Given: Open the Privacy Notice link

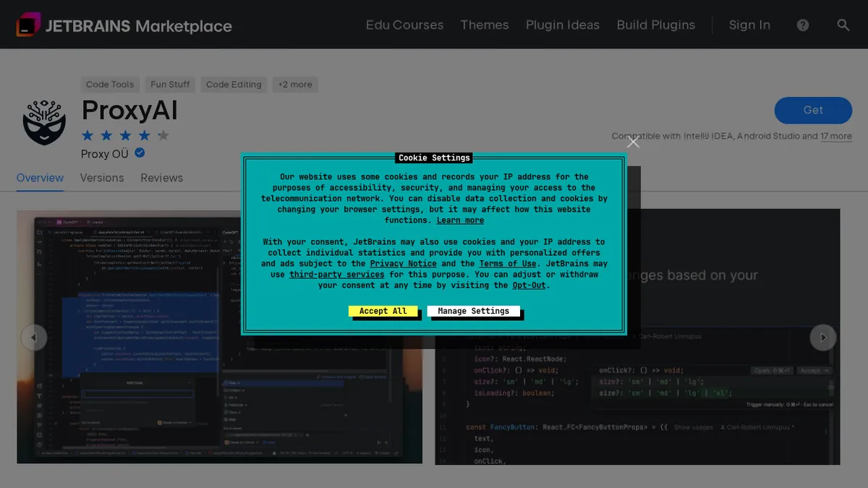Looking at the screenshot, I should coord(403,263).
